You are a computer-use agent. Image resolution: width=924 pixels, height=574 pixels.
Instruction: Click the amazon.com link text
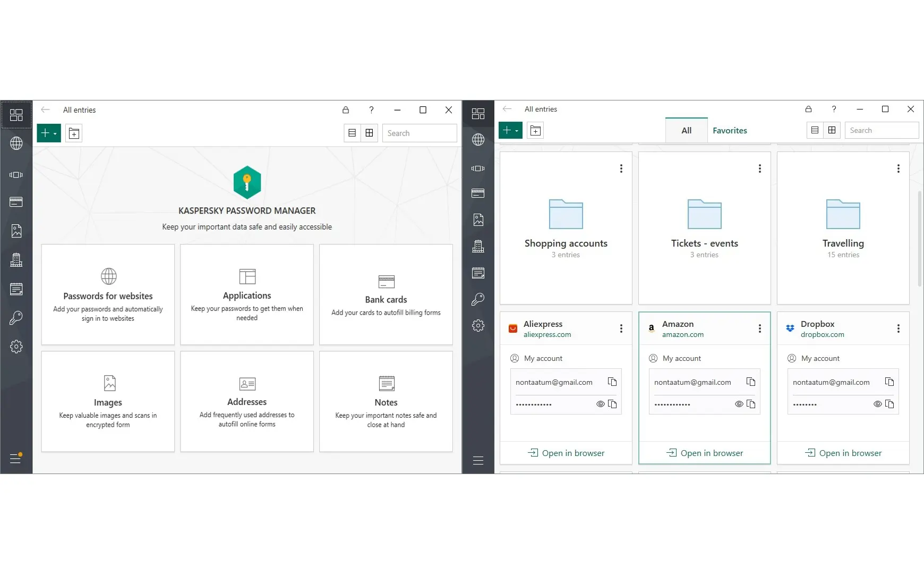pyautogui.click(x=682, y=334)
